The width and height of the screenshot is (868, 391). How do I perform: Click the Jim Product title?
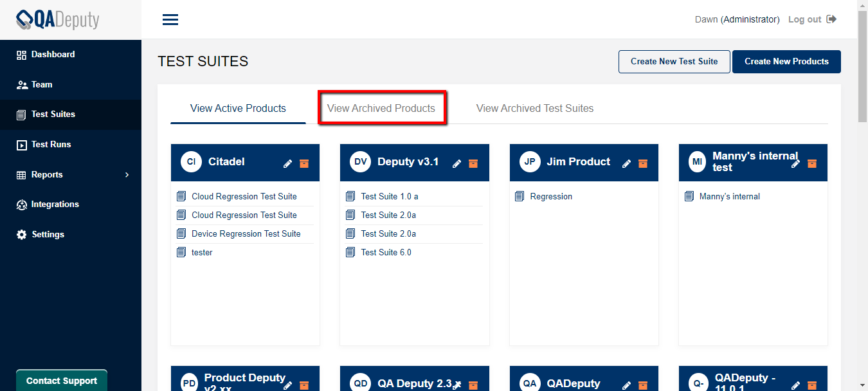(x=579, y=162)
